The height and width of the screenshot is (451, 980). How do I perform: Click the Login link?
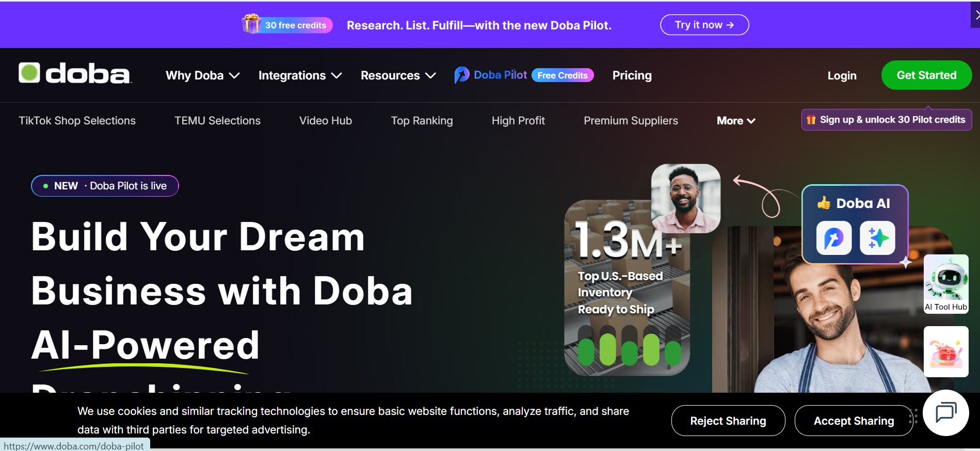coord(842,75)
